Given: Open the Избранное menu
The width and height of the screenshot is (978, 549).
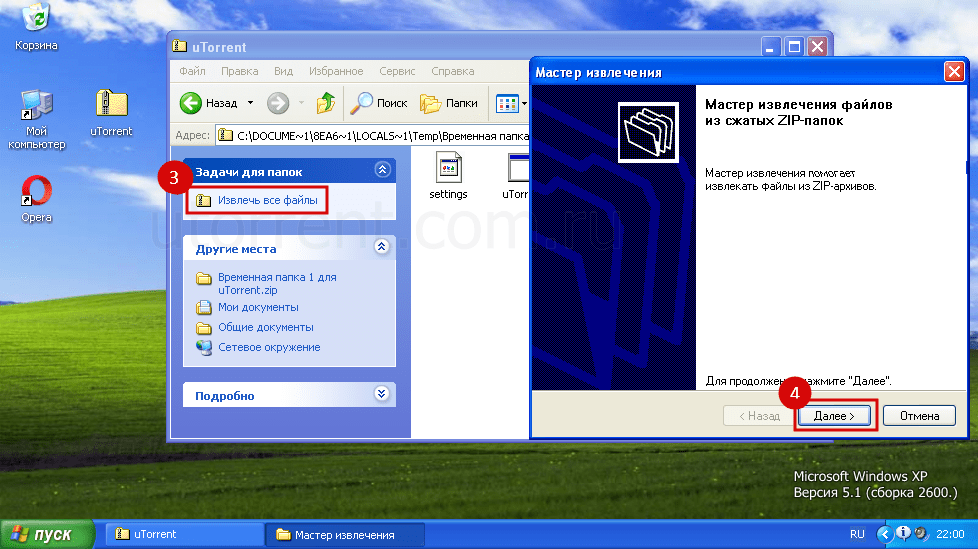Looking at the screenshot, I should 336,71.
